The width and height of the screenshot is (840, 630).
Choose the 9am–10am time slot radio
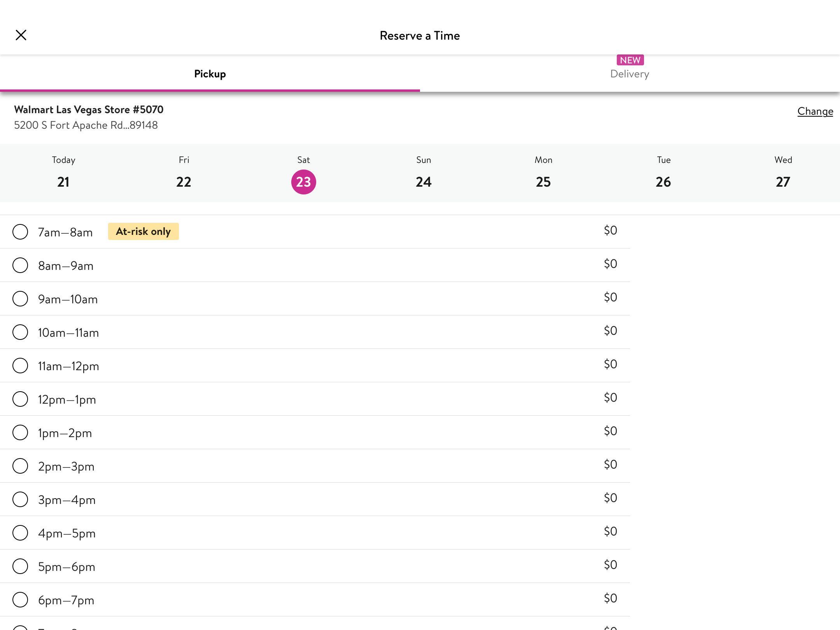coord(20,299)
